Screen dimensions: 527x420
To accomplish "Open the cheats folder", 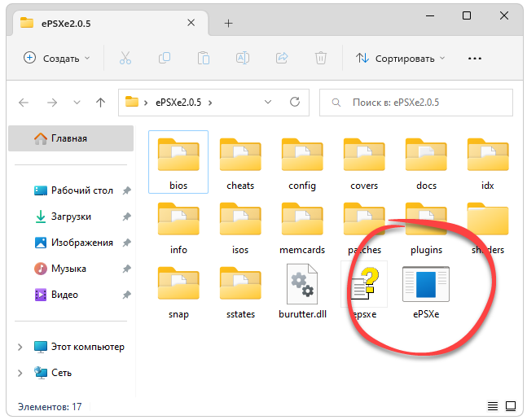I will [x=240, y=162].
